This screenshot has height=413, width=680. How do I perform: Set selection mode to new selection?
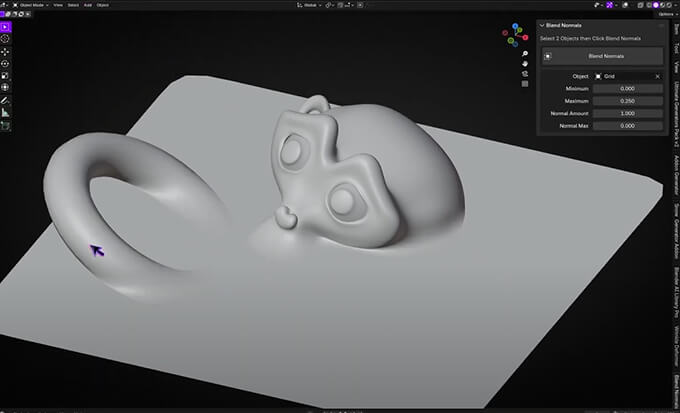pyautogui.click(x=2, y=14)
